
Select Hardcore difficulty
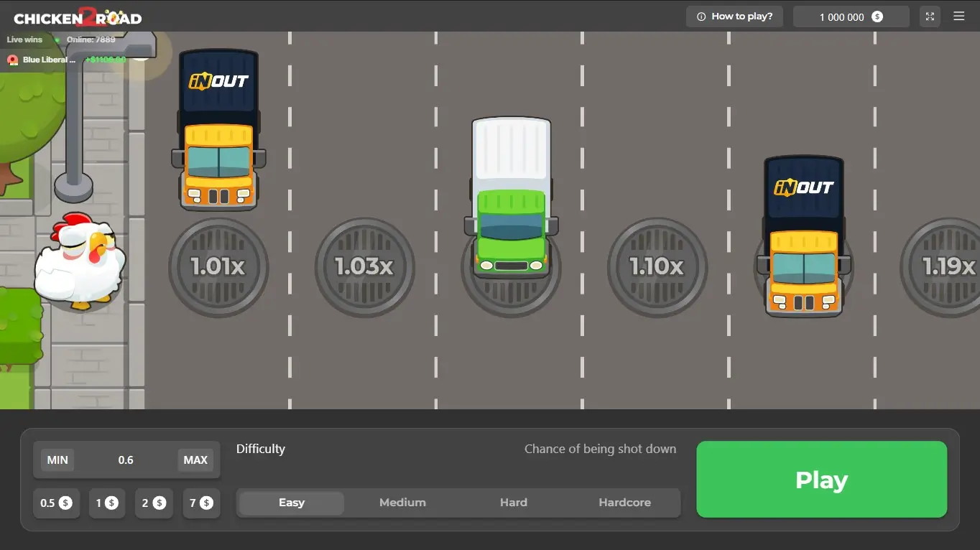pos(624,503)
